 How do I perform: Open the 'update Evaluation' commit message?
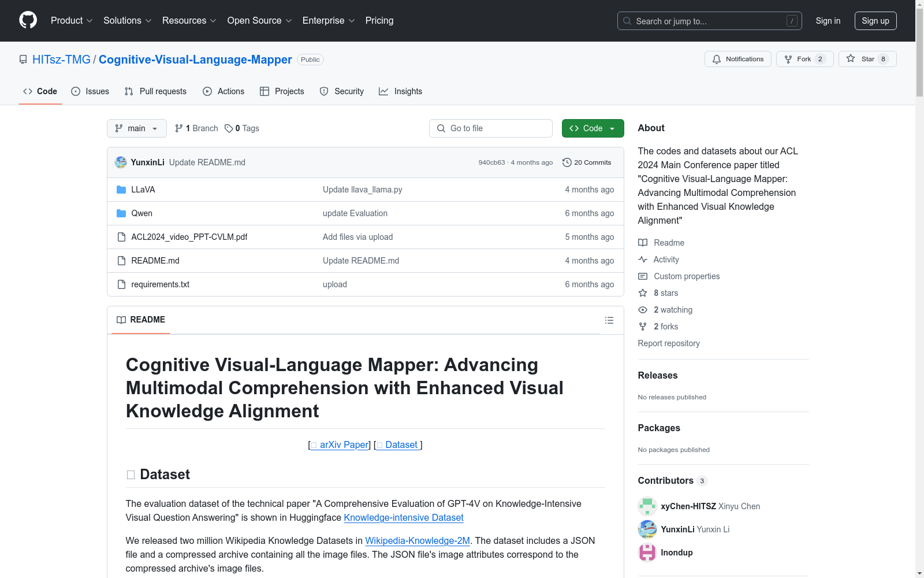click(x=355, y=213)
